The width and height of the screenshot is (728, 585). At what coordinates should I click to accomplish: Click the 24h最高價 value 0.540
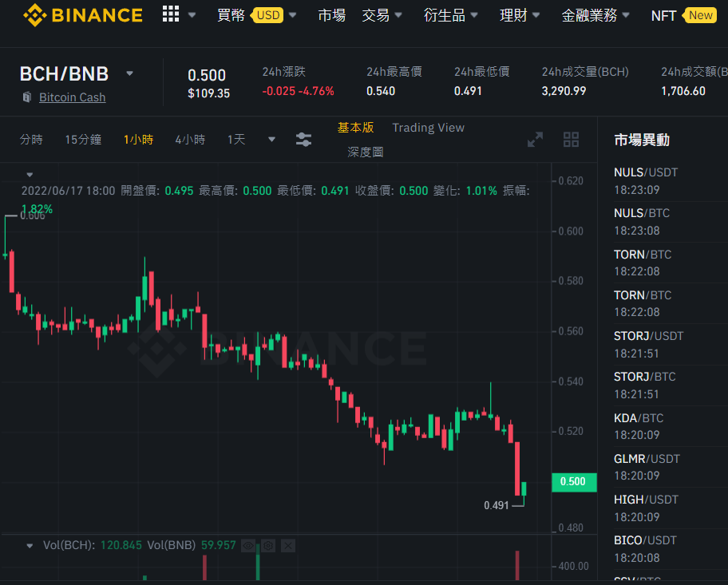(381, 91)
